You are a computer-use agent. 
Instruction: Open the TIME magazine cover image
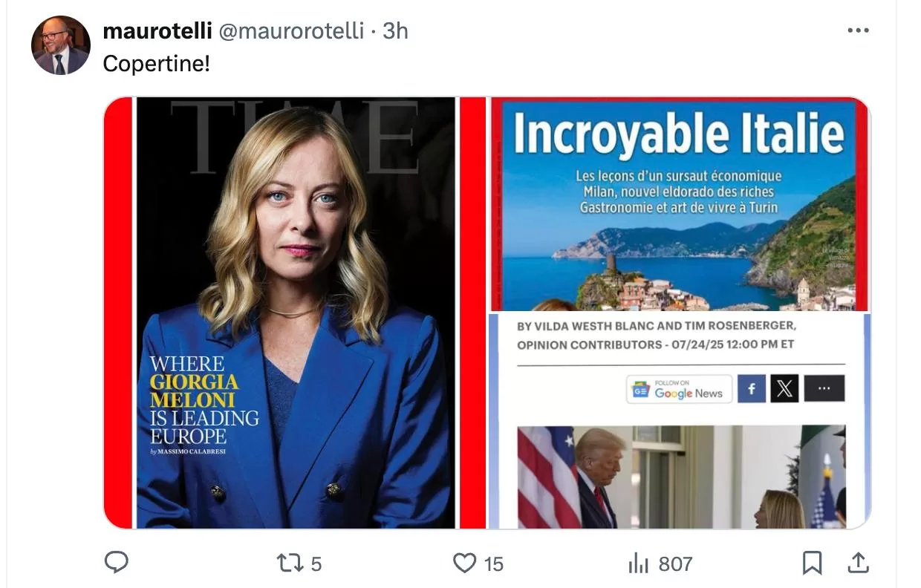coord(296,313)
